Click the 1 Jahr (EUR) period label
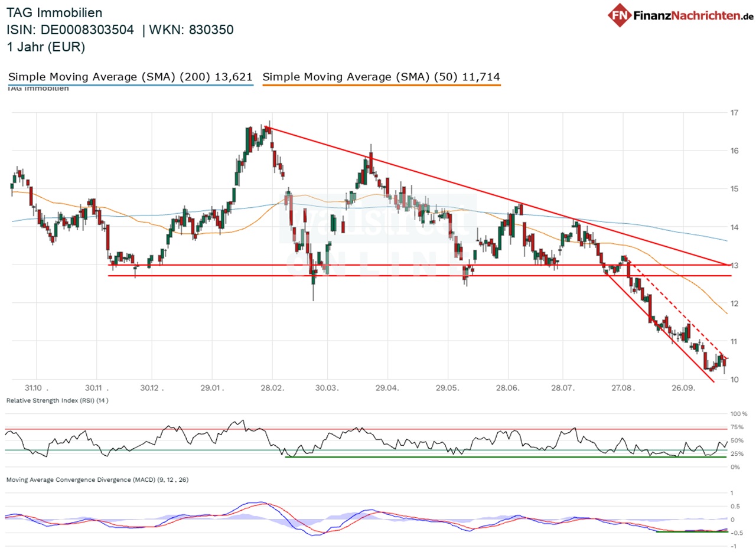 point(46,47)
